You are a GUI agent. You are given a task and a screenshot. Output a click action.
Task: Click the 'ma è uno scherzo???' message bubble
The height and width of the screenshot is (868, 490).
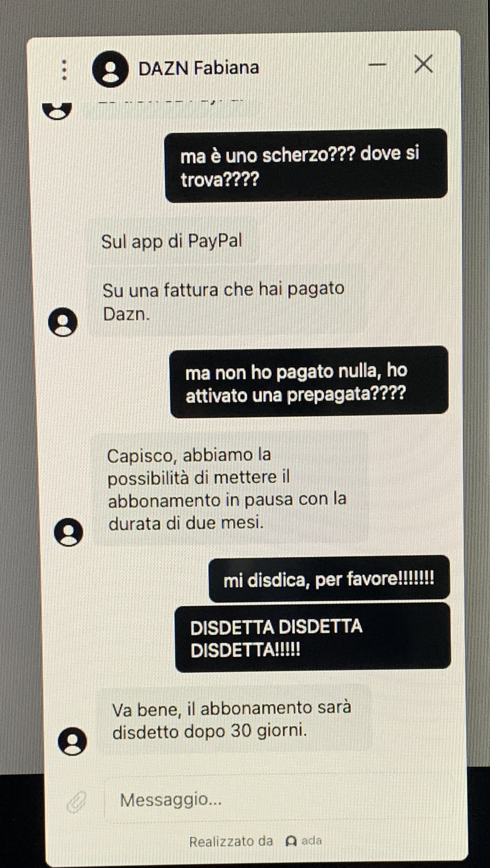[306, 165]
